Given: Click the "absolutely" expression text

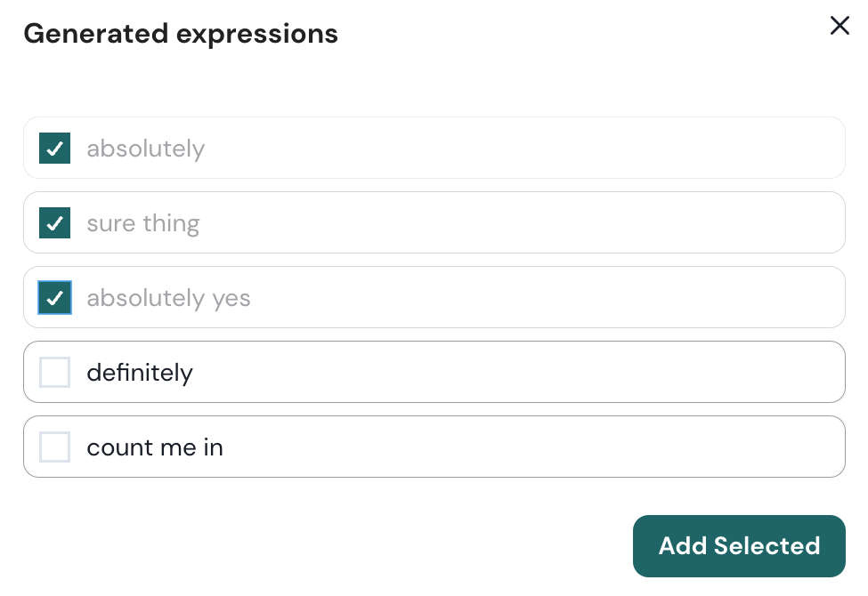Looking at the screenshot, I should click(x=145, y=149).
